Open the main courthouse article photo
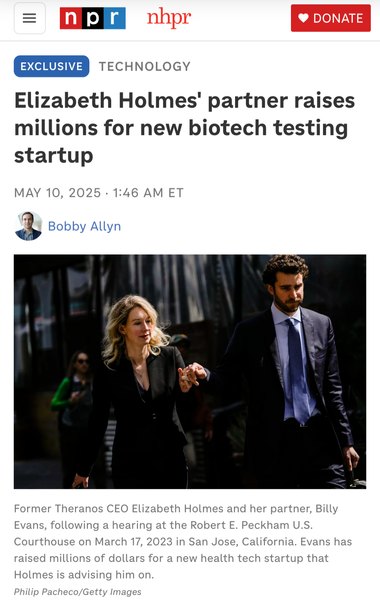Viewport: 380px width, 606px height. [190, 371]
